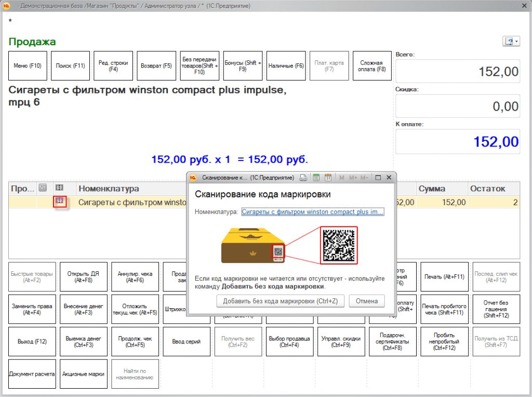Open the calculator icon in the dialog title bar
532x397 pixels.
point(316,178)
